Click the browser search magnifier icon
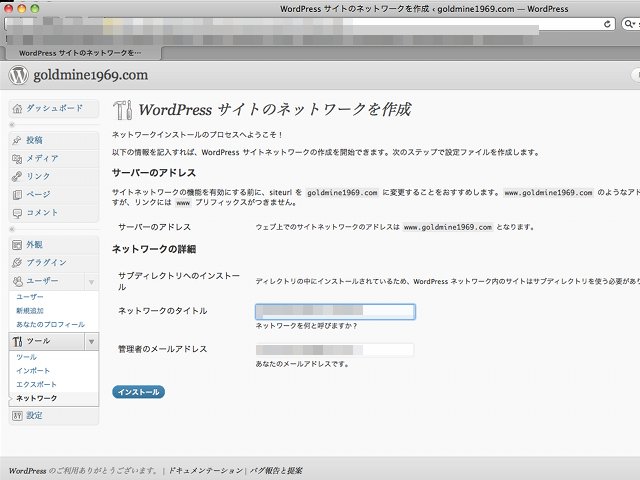Viewport: 640px width, 480px height. (x=629, y=24)
